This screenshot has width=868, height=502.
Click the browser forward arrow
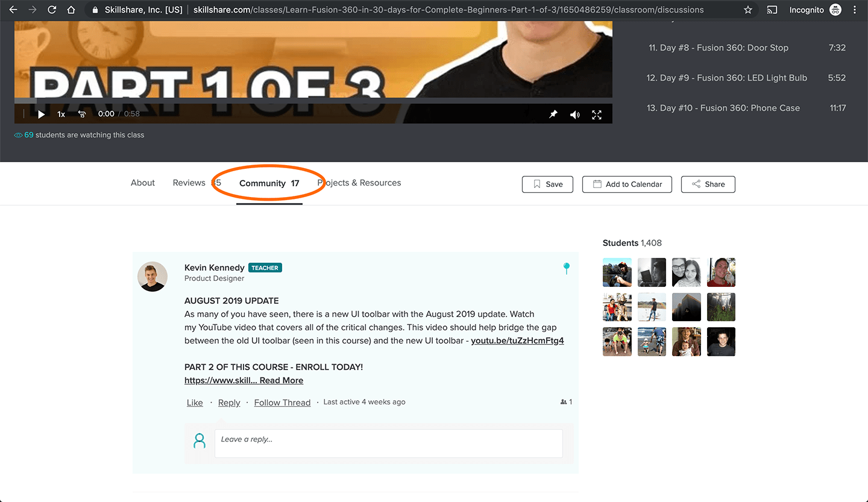click(x=33, y=10)
